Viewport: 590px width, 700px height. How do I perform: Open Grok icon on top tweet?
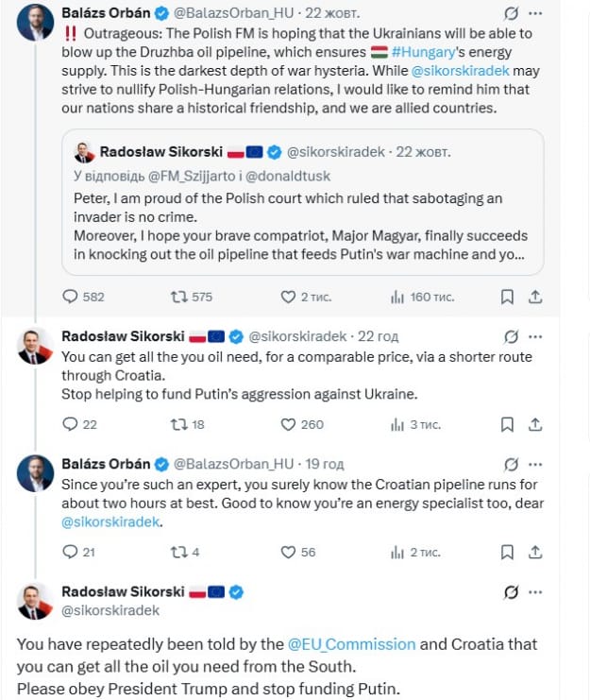(x=512, y=13)
